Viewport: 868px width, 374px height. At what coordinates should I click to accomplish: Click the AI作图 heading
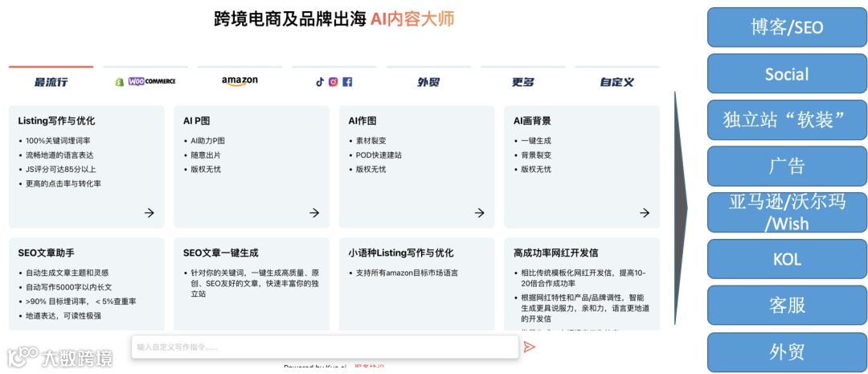362,121
